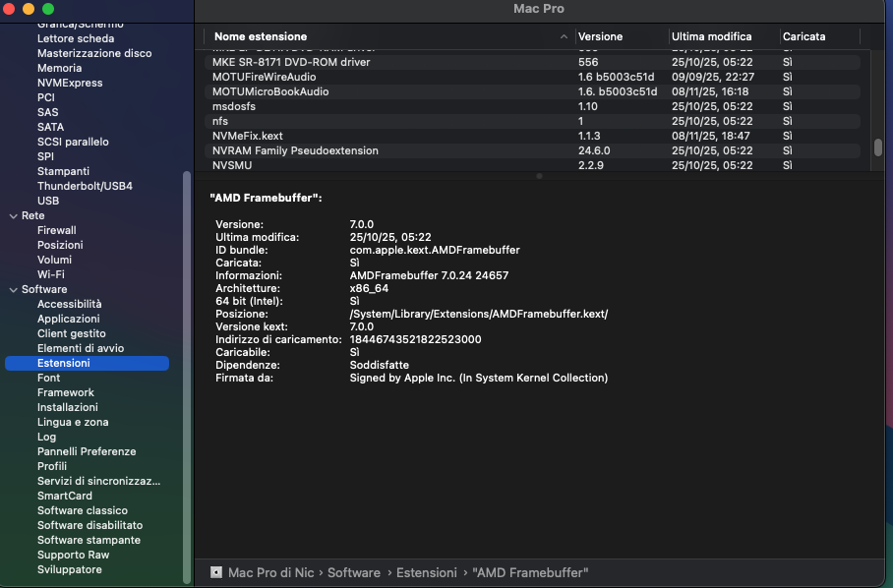Click the split-pane divider handle dot
Viewport: 893px width, 588px height.
(x=539, y=176)
